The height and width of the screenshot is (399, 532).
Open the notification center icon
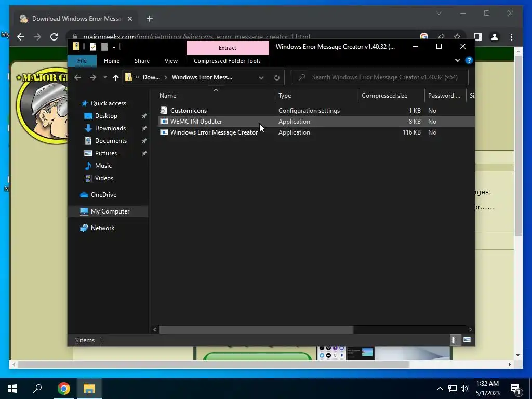tap(515, 389)
